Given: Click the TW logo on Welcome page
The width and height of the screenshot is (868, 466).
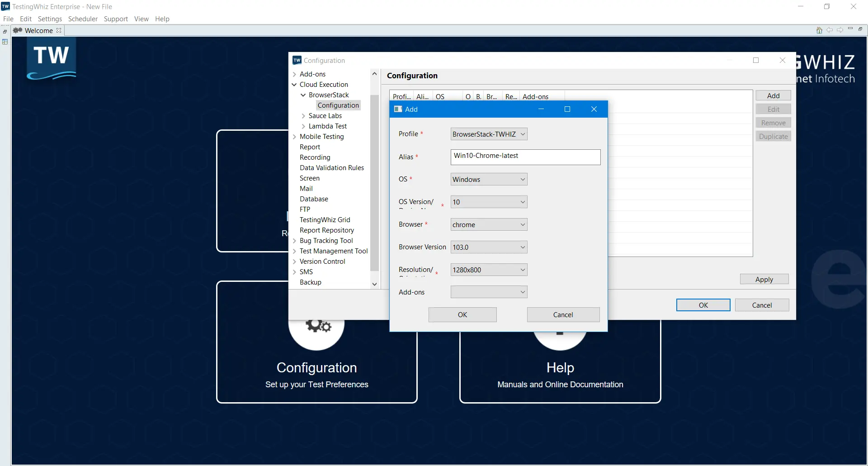Looking at the screenshot, I should click(51, 59).
